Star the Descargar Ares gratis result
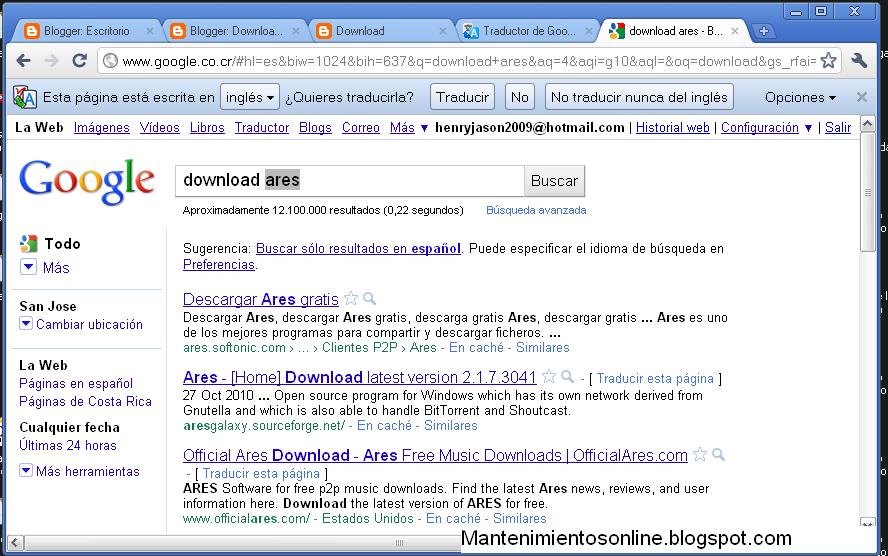 [x=351, y=298]
